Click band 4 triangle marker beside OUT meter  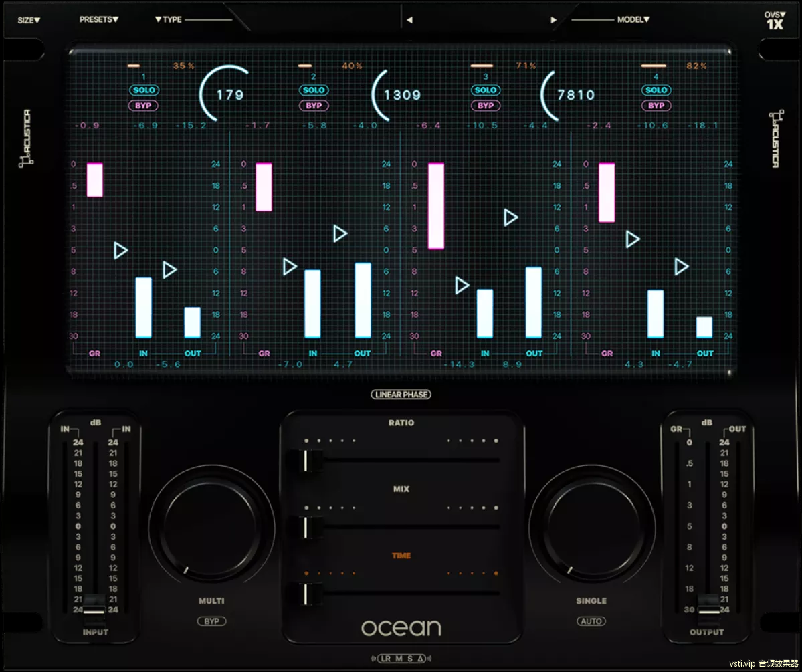681,266
